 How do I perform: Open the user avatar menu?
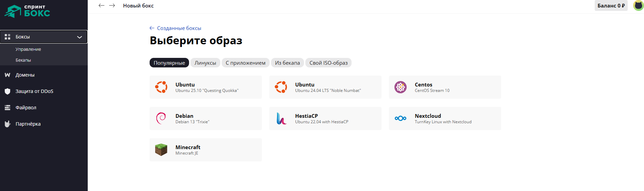click(x=638, y=5)
